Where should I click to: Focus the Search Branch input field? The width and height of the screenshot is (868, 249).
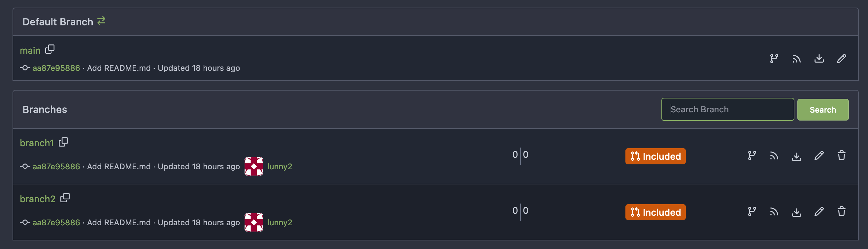pos(727,109)
